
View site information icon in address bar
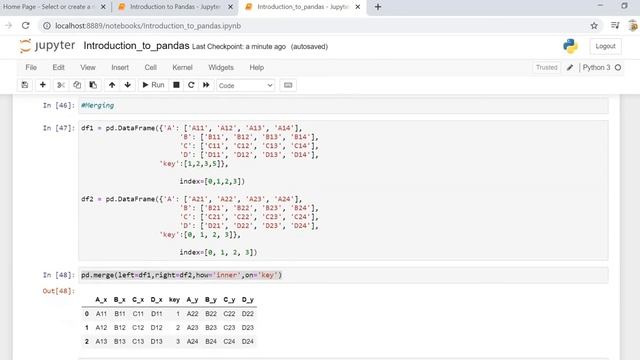[x=47, y=26]
